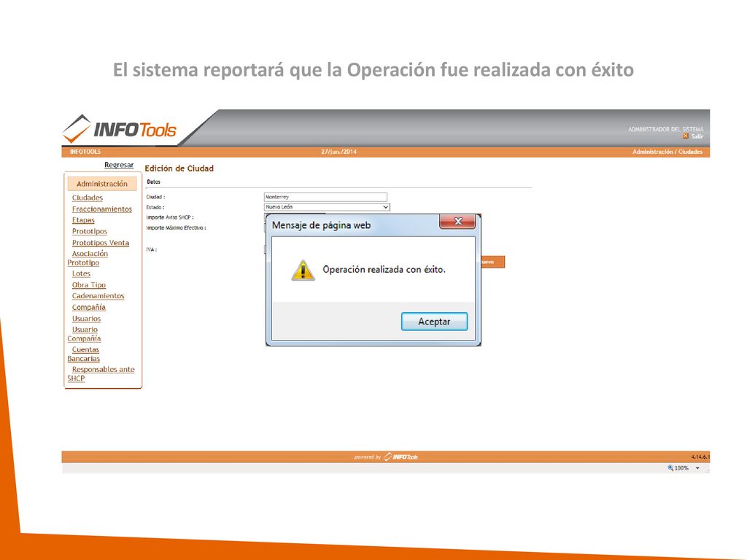Click the Salir logout icon
Viewport: 747px width, 560px height.
(x=686, y=136)
